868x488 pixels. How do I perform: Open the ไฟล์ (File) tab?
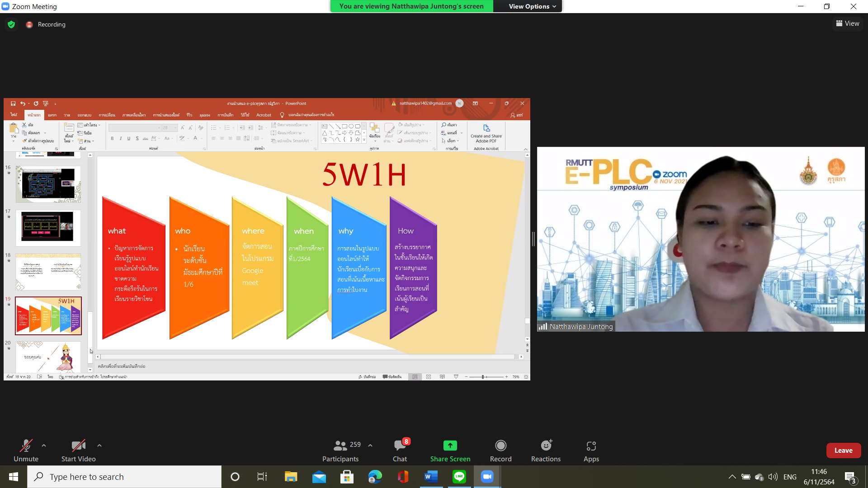point(14,115)
